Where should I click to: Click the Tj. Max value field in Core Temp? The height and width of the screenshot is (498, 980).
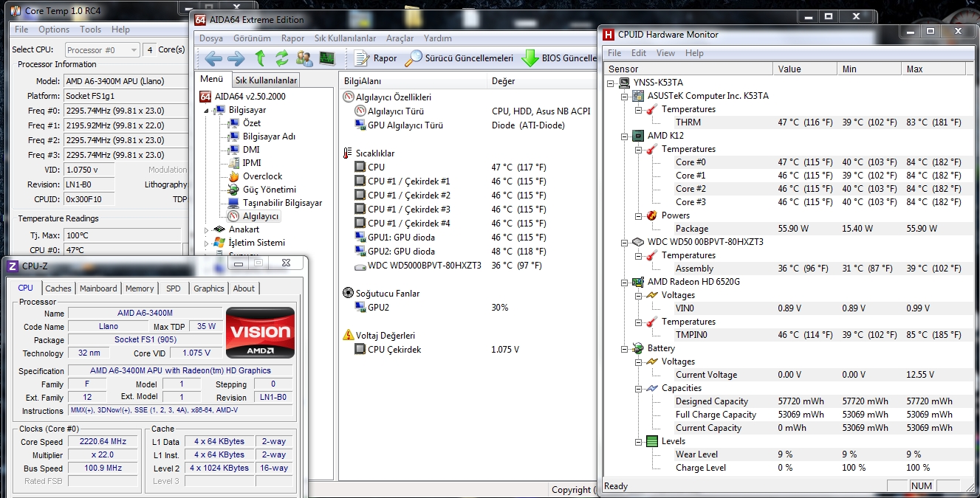point(122,235)
